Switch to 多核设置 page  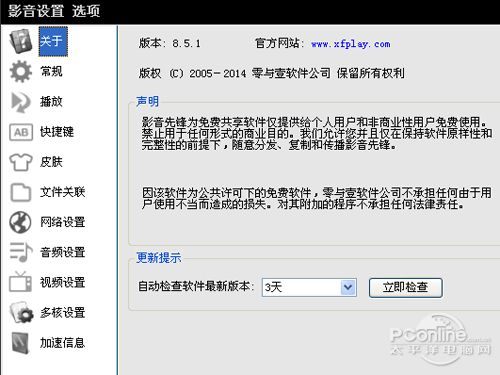pos(63,313)
